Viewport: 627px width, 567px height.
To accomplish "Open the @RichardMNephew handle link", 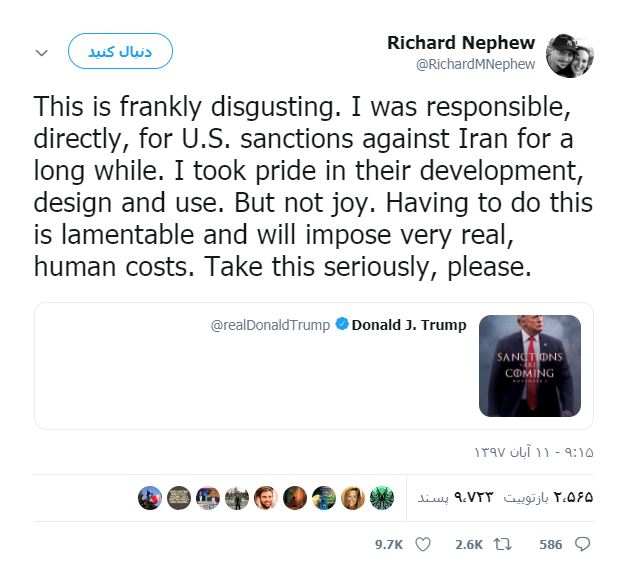I will click(x=475, y=64).
